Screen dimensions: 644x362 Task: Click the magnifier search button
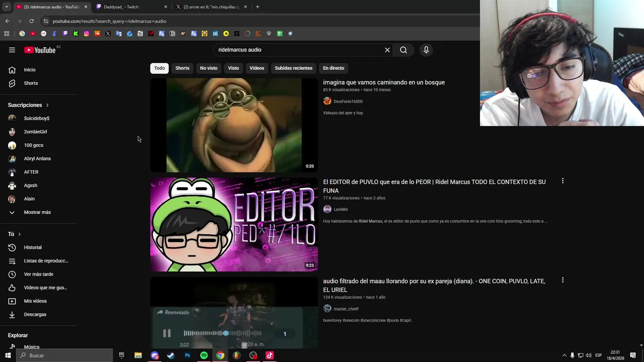point(404,50)
